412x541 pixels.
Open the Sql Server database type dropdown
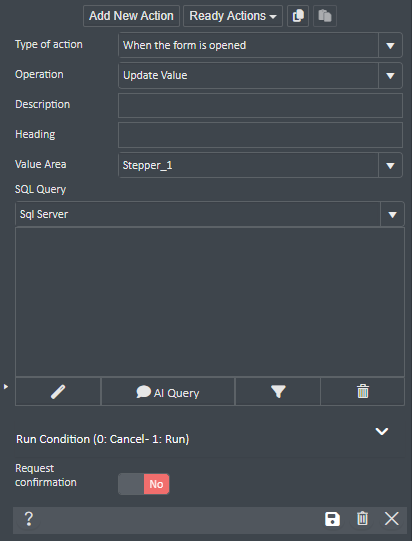[x=210, y=214]
